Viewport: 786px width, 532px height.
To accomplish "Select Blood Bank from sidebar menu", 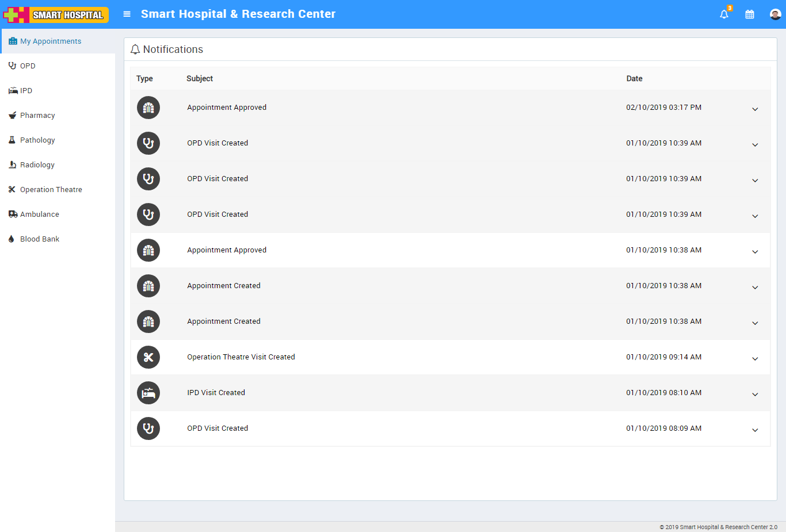I will [x=40, y=239].
